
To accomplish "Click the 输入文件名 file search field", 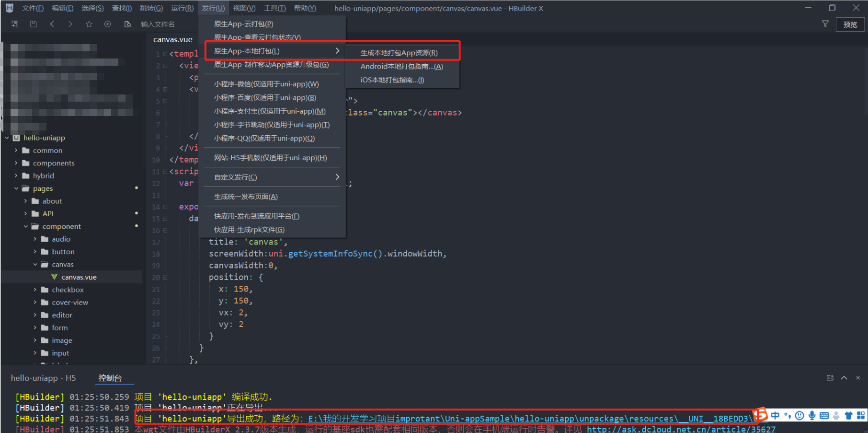I will [x=158, y=24].
